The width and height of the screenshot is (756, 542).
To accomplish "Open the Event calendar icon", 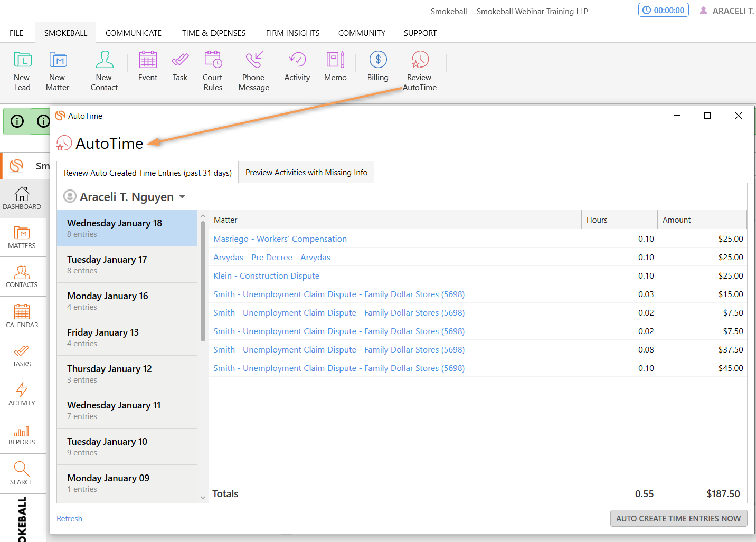I will (148, 67).
